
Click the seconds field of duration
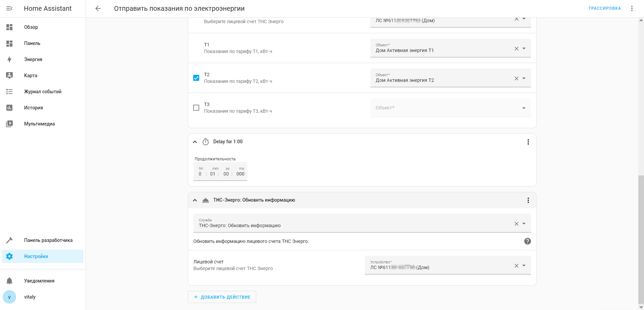(226, 174)
